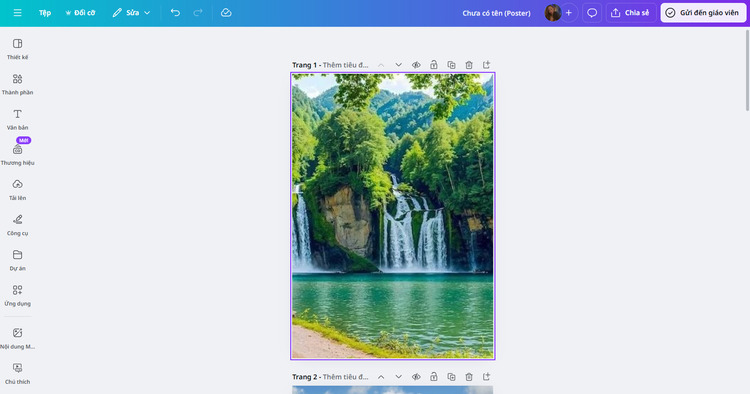Open the Nội dung M... panel
Screen dimensions: 750x394
(18, 339)
